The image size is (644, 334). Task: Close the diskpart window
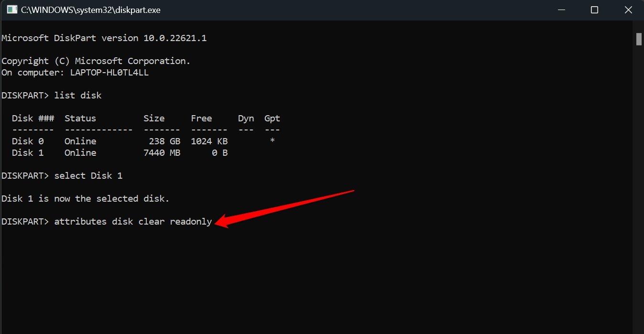click(628, 10)
